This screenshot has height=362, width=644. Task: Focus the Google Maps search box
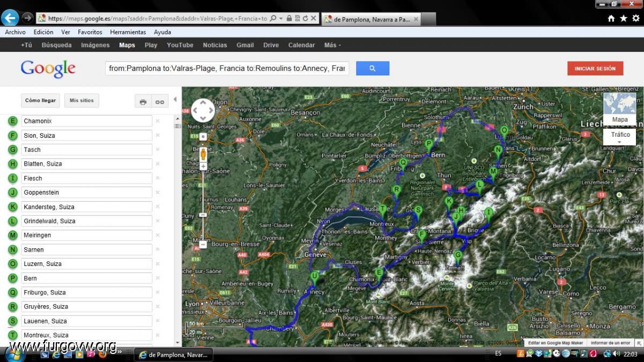(228, 69)
